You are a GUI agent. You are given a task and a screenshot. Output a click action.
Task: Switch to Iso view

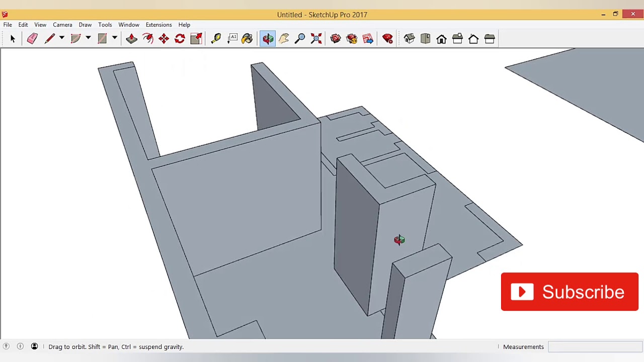pos(409,39)
